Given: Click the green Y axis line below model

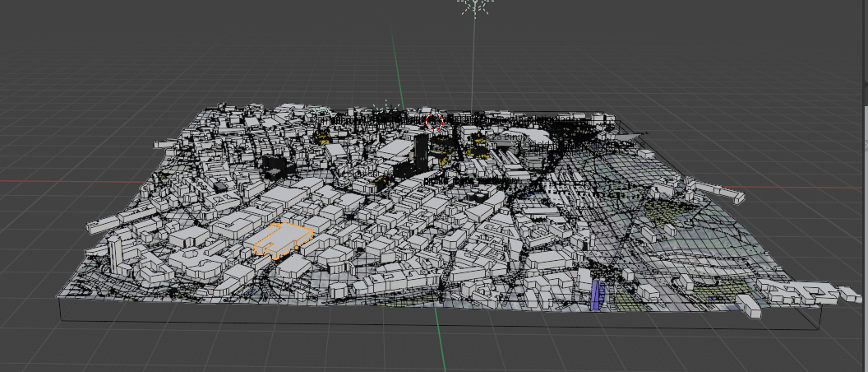Looking at the screenshot, I should point(440,346).
